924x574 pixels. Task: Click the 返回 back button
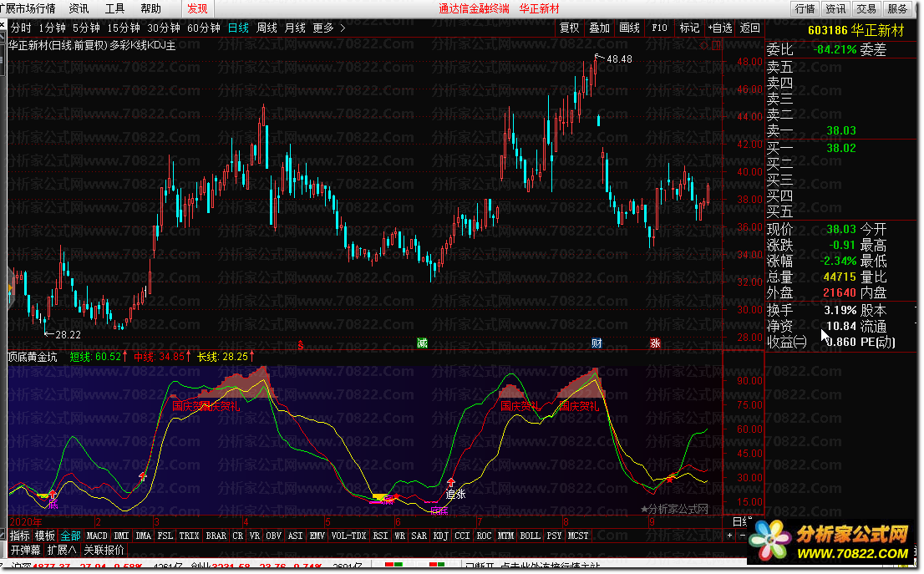pos(749,28)
